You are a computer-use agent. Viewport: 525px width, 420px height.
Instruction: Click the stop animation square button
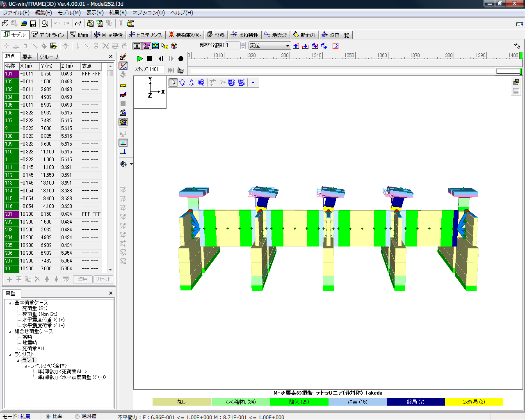pyautogui.click(x=150, y=59)
